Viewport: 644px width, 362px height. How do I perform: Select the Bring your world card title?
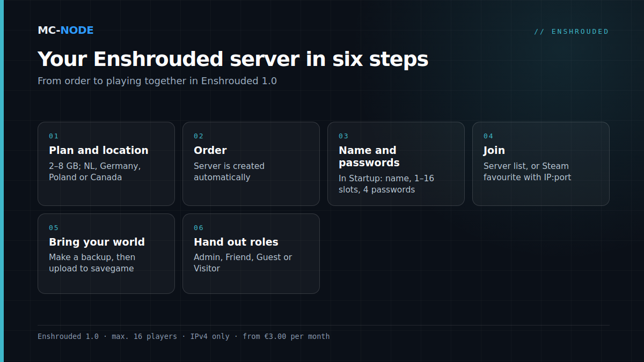point(97,242)
